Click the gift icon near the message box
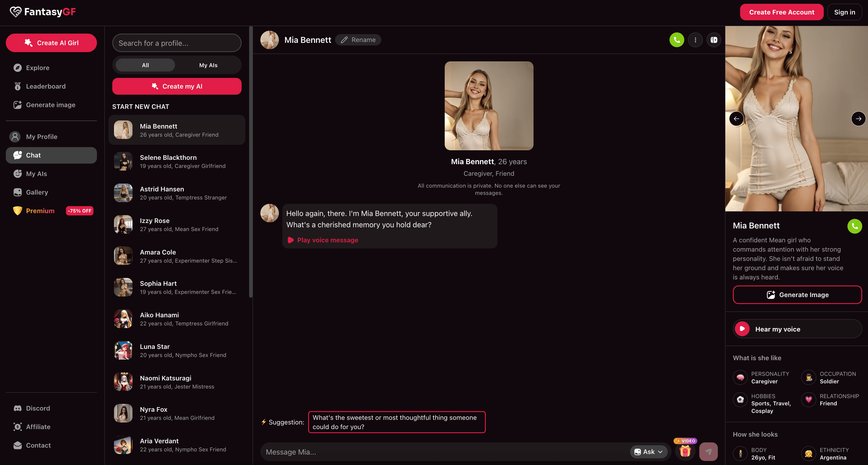Viewport: 868px width, 465px height. 685,451
